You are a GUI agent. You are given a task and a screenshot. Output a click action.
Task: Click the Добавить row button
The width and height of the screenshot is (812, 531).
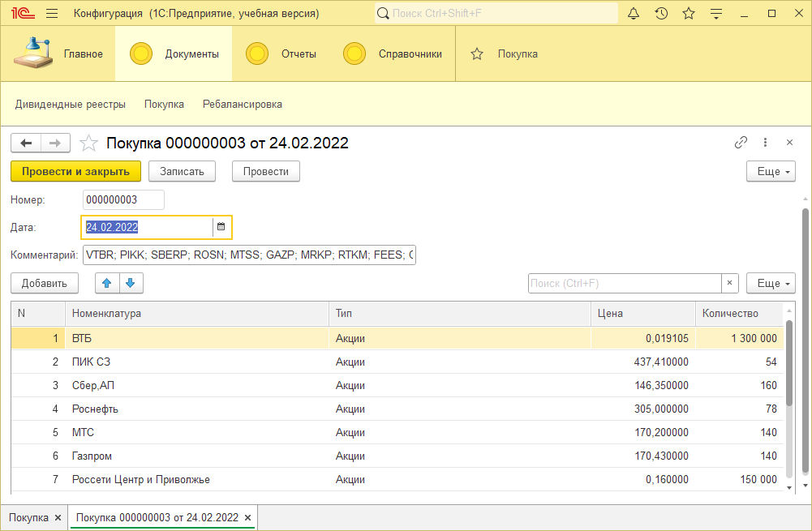pos(45,283)
